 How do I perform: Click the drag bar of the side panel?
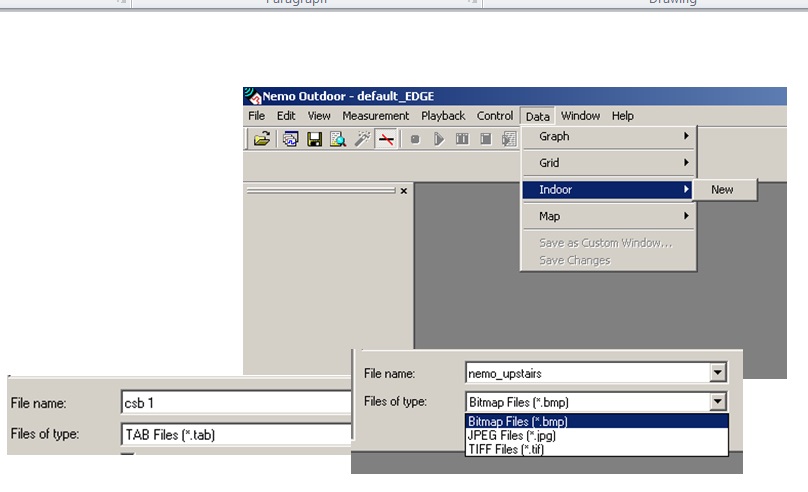321,191
